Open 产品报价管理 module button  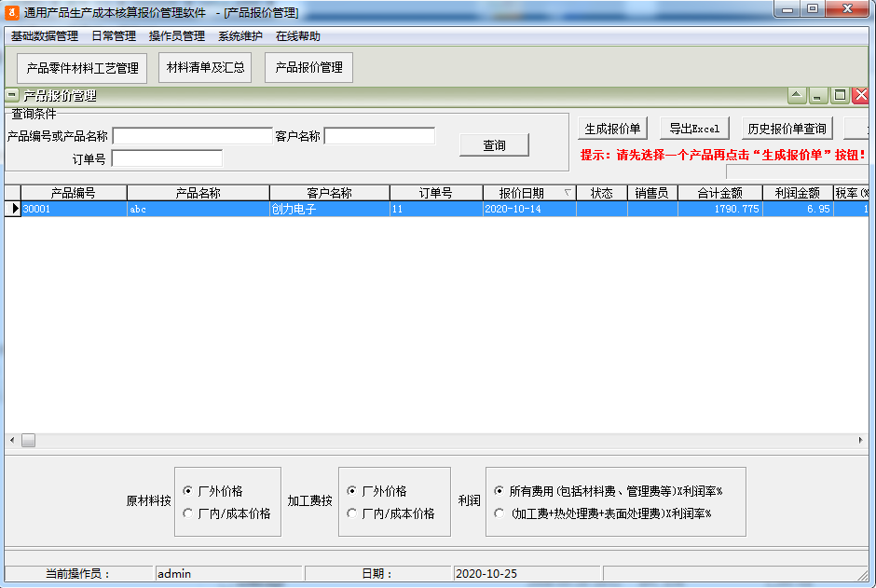click(x=309, y=68)
